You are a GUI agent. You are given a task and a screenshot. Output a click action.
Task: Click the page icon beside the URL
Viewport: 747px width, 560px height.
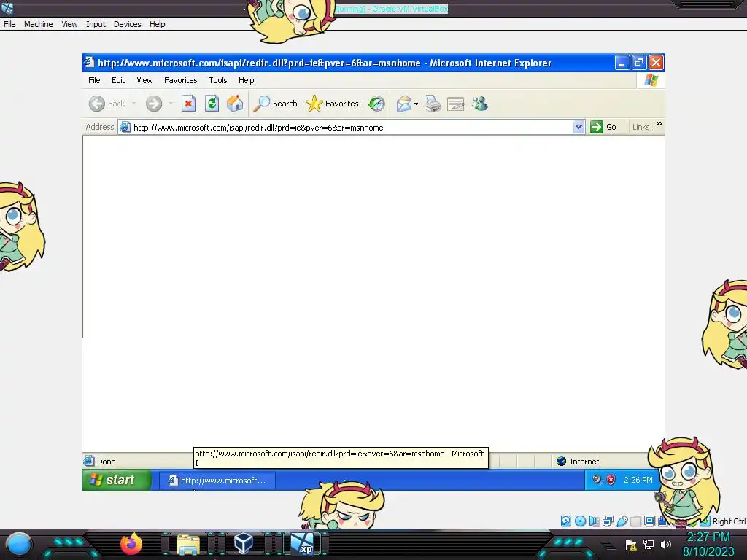click(125, 127)
